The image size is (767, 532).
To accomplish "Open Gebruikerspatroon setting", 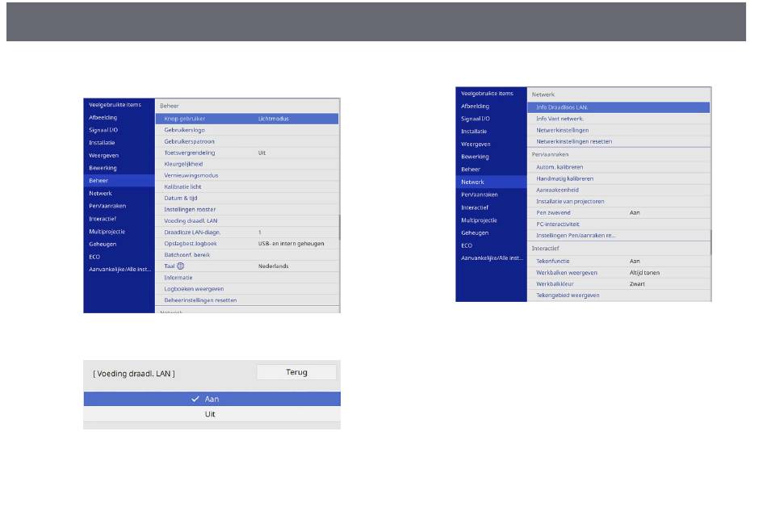I will pos(247,141).
